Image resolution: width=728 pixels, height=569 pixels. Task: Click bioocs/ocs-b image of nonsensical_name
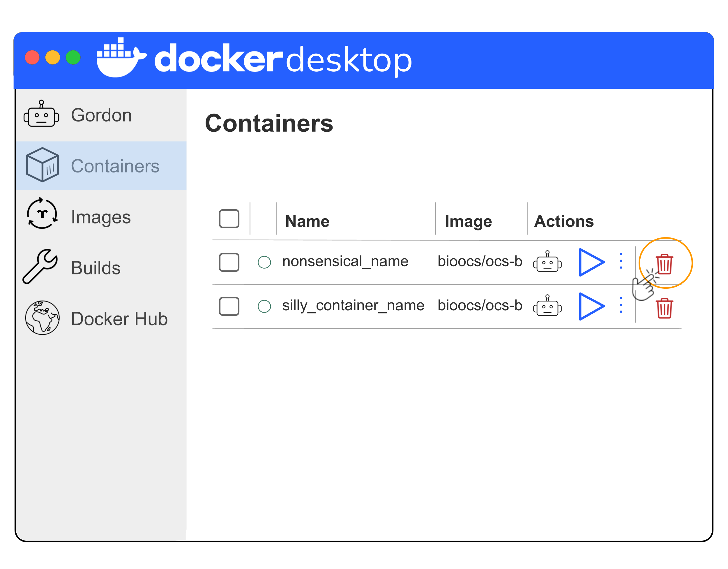click(x=480, y=261)
